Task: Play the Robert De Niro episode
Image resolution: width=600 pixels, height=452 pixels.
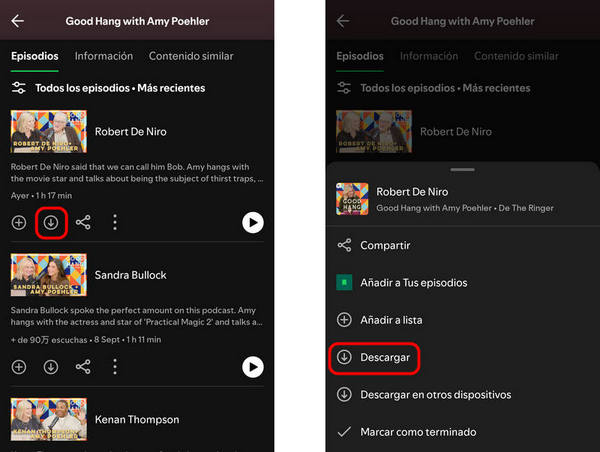Action: click(x=253, y=222)
